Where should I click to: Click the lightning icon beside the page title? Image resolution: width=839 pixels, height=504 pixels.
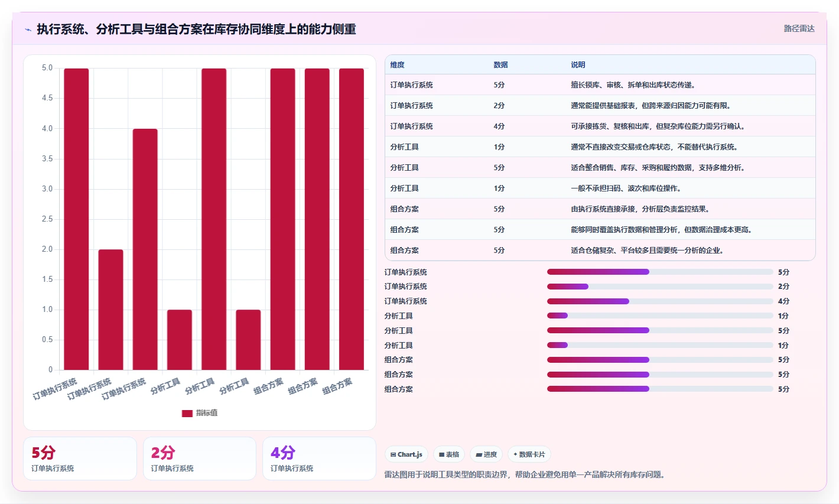click(x=28, y=30)
